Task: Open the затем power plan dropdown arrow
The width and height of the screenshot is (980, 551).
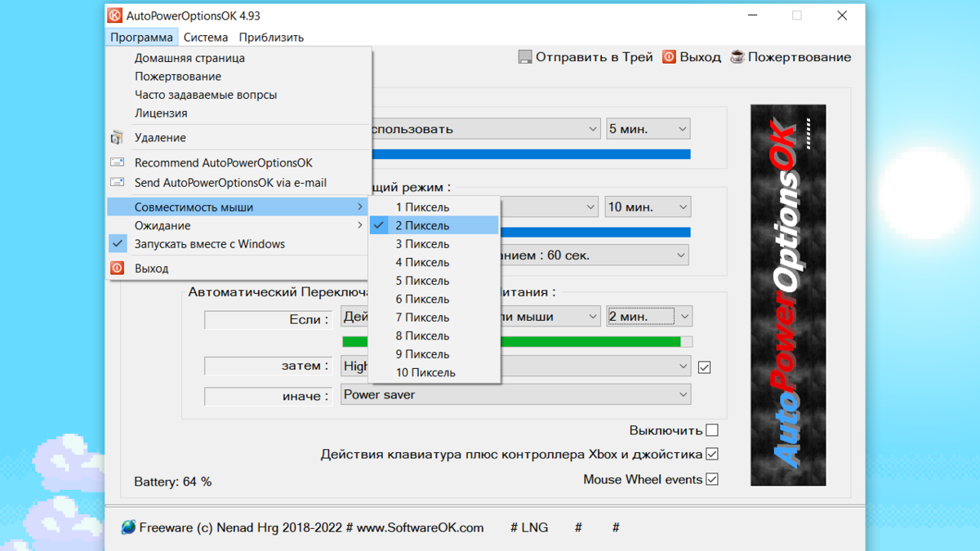Action: [684, 367]
